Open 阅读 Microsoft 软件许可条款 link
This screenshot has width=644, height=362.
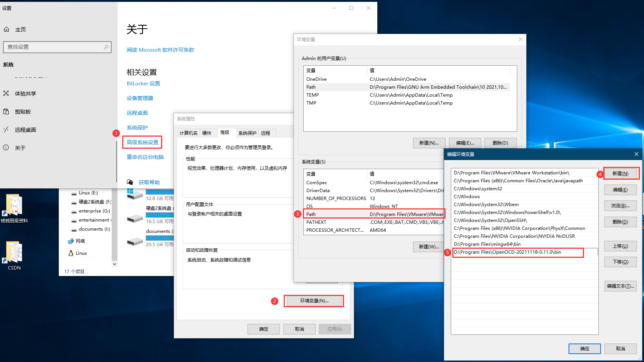160,50
